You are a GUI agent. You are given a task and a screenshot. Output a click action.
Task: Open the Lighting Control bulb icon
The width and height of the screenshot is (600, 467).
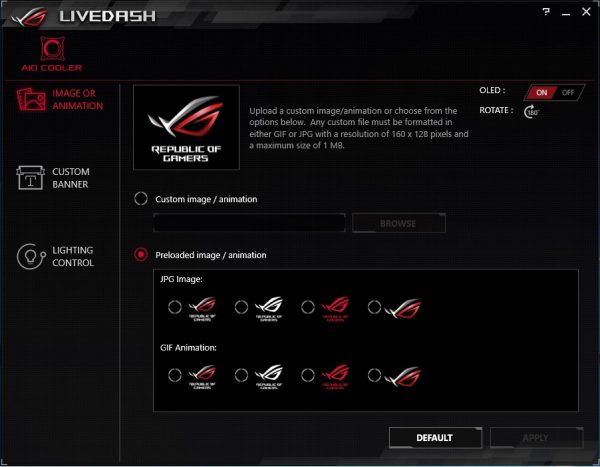click(x=31, y=256)
